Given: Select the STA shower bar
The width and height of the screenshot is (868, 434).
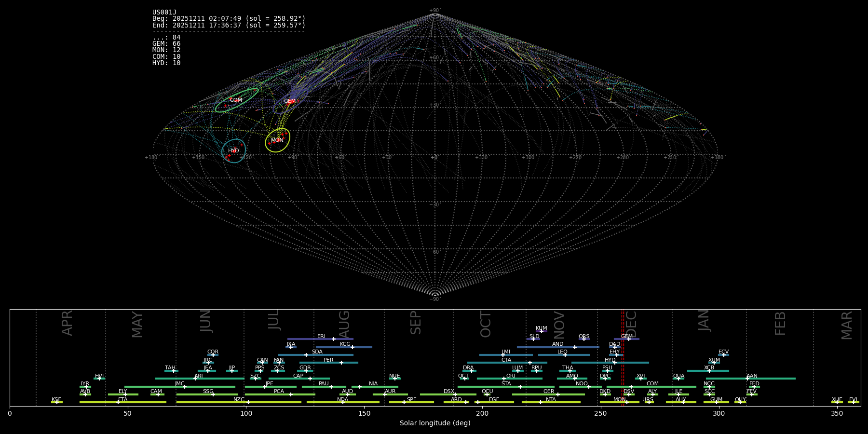Looking at the screenshot, I should tap(506, 386).
